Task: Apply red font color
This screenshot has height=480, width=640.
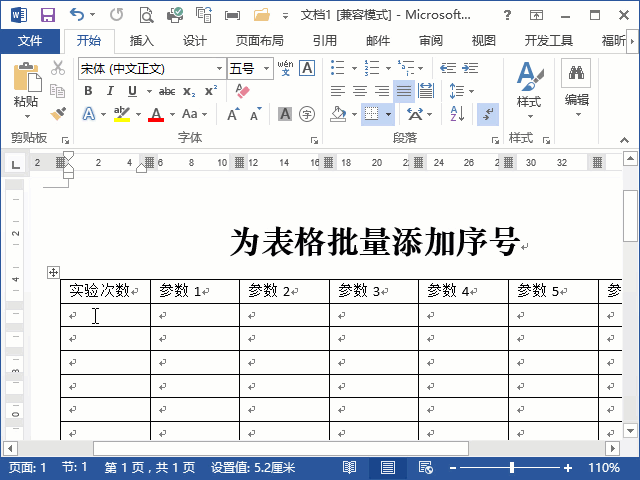Action: [156, 114]
